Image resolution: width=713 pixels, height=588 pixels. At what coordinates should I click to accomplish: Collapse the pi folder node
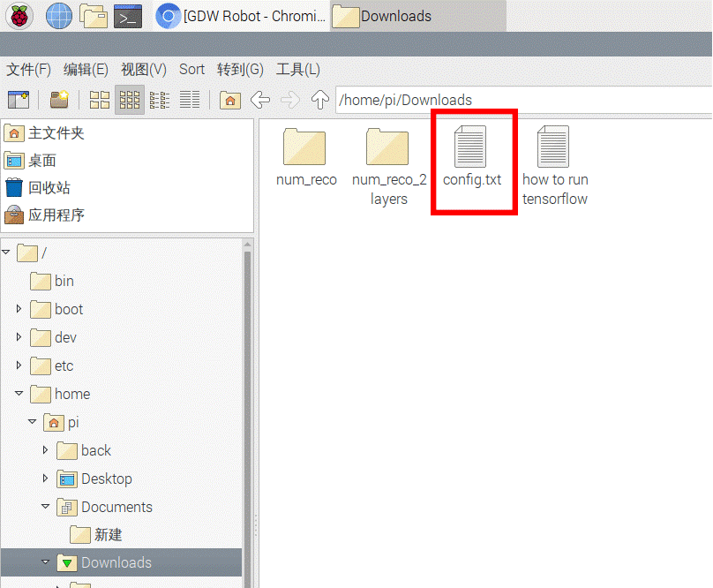33,421
